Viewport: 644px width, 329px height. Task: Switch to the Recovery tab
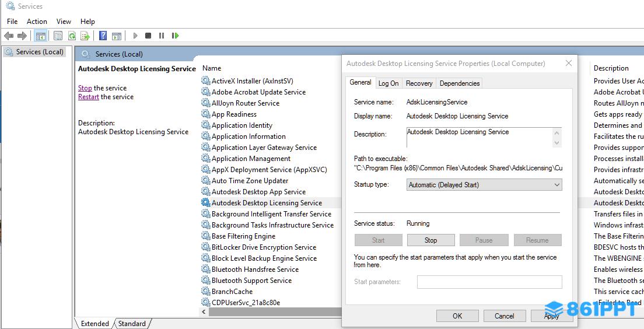tap(419, 83)
